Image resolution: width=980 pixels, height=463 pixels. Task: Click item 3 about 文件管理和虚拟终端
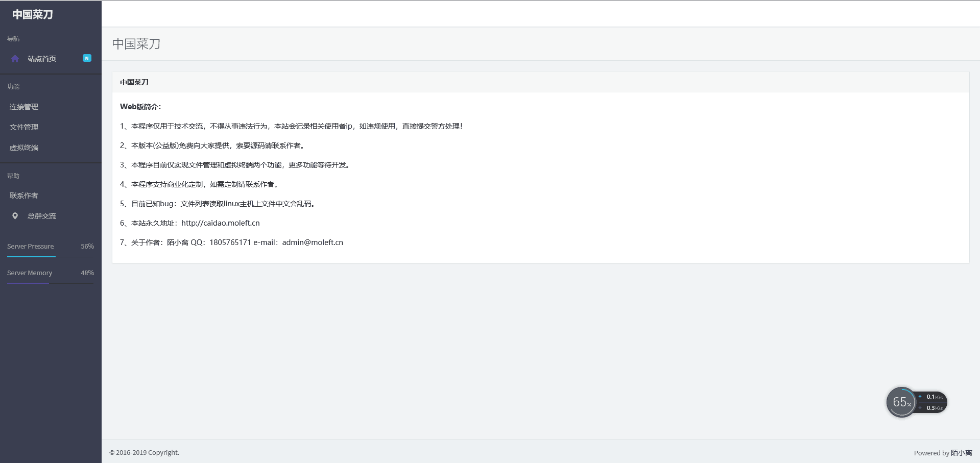[235, 165]
